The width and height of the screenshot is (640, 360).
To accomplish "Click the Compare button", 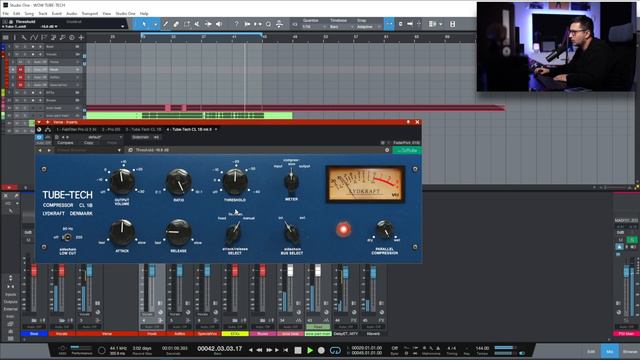I will pos(65,143).
